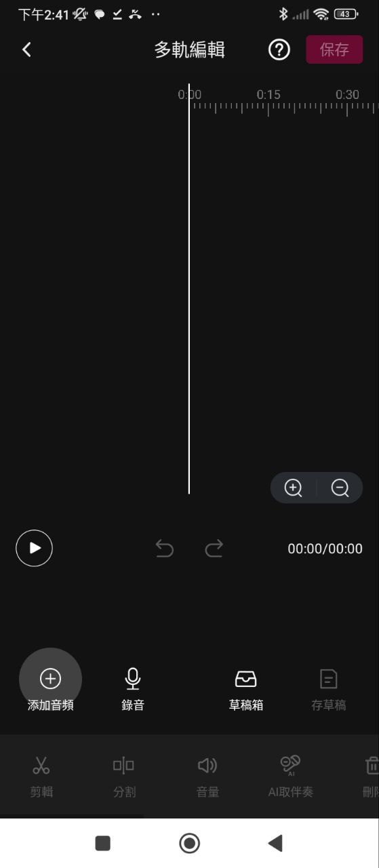Screen dimensions: 379x868
Task: Open the 音量 volume control
Action: tap(207, 776)
